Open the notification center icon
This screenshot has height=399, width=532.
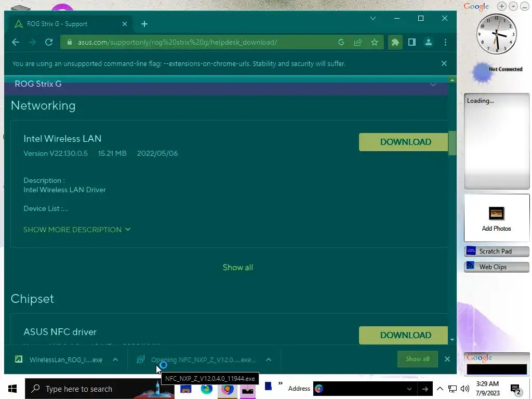[x=515, y=389]
